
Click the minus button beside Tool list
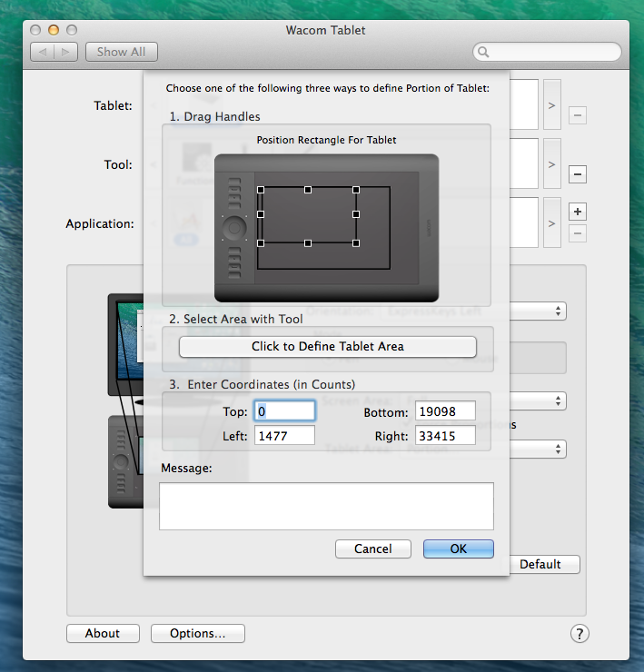(x=578, y=174)
